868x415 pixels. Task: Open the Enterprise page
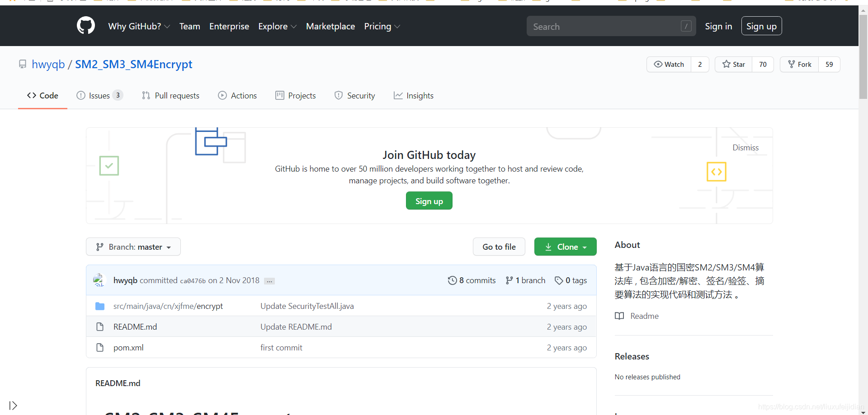229,26
